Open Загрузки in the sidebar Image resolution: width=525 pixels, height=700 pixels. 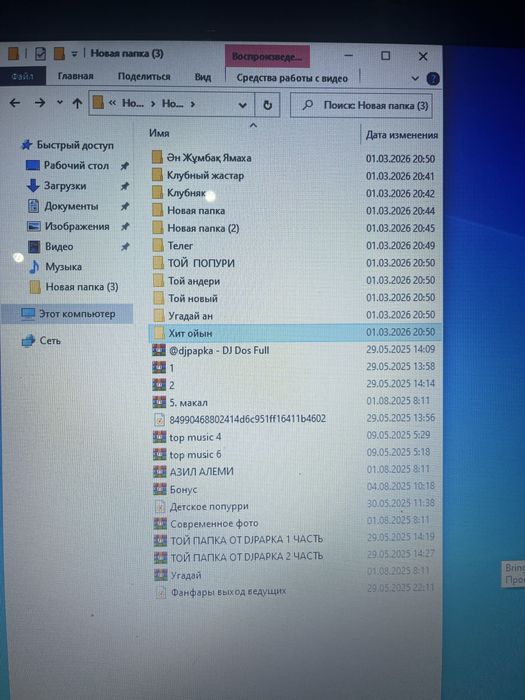coord(65,186)
